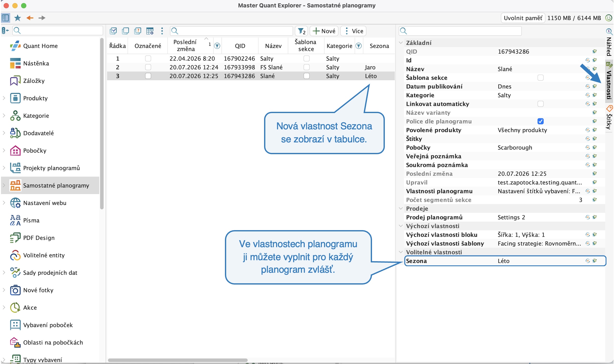Click the bookmark star icon in toolbar
The image size is (614, 364).
coord(18,18)
